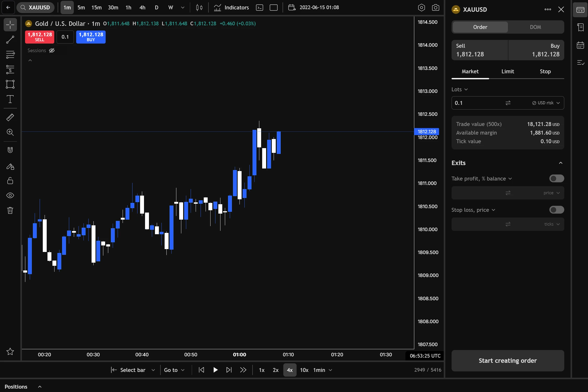Open the Fibonacci retracement tool
Viewport: 588px width, 392px height.
(10, 55)
